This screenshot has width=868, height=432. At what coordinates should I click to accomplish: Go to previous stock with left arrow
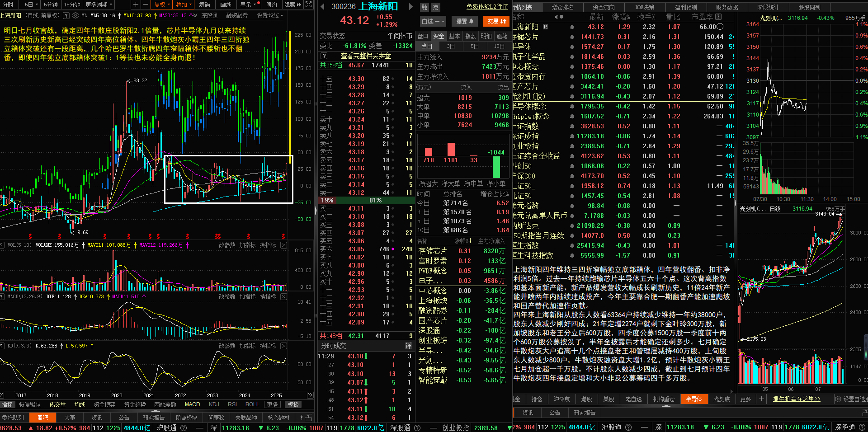(322, 7)
